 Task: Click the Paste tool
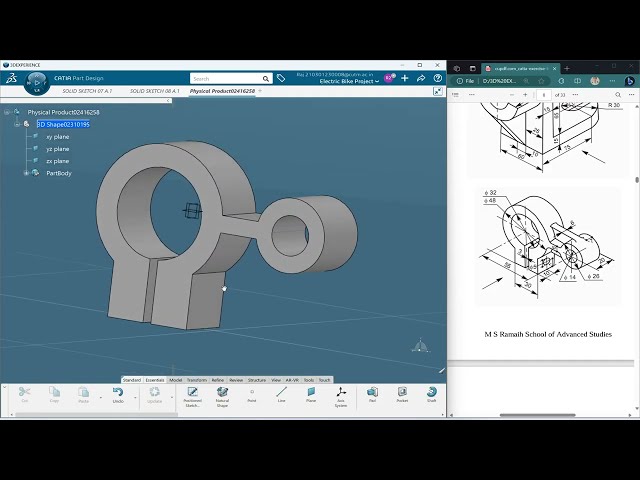[x=83, y=394]
